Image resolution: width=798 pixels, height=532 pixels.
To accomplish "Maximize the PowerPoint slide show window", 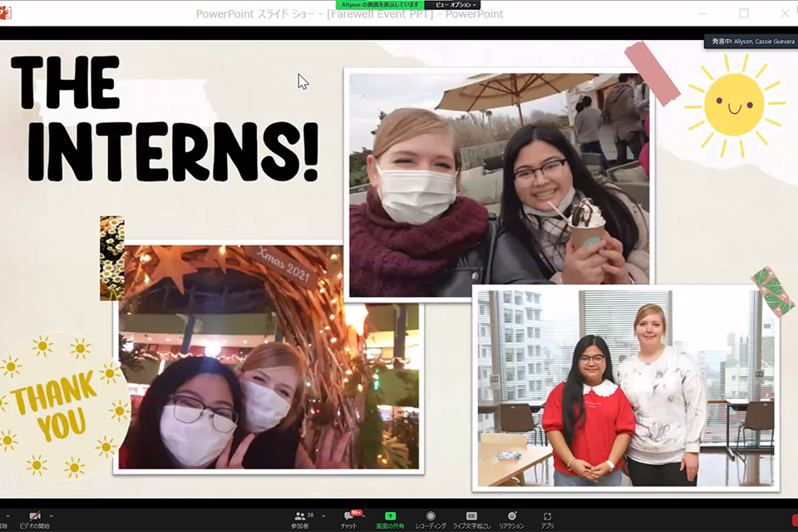I will 743,13.
